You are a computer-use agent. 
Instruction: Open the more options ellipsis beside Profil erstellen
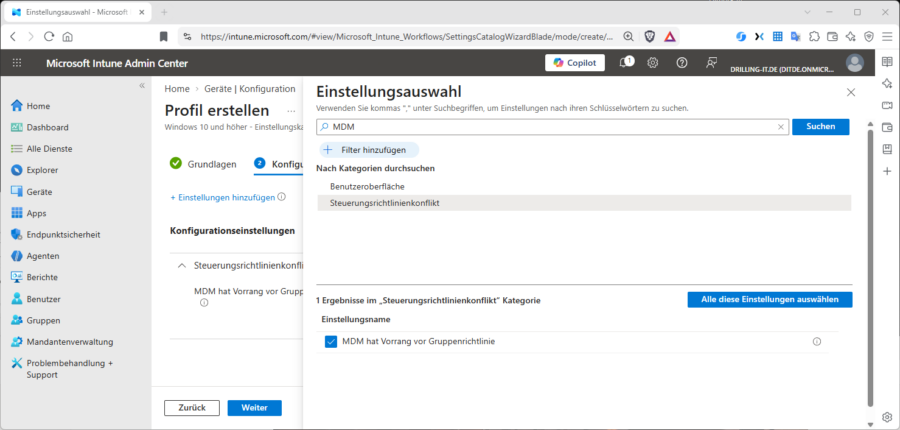click(x=292, y=111)
